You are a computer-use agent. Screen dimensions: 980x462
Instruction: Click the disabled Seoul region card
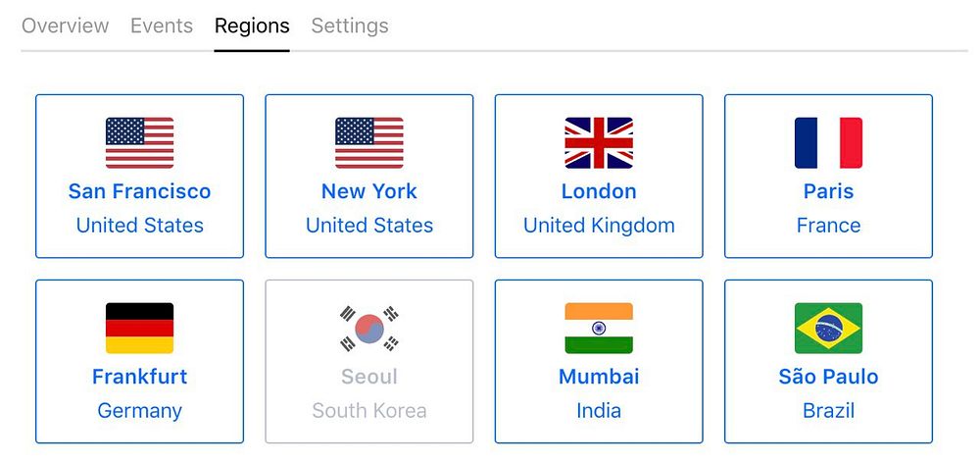[x=369, y=361]
